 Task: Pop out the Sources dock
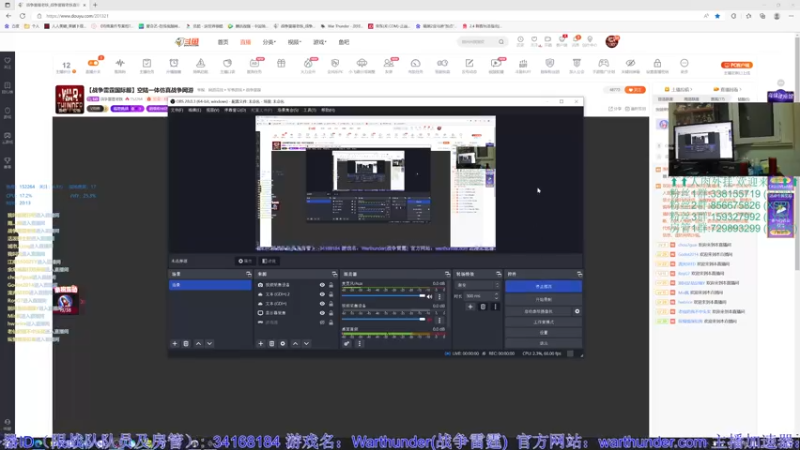pyautogui.click(x=334, y=274)
